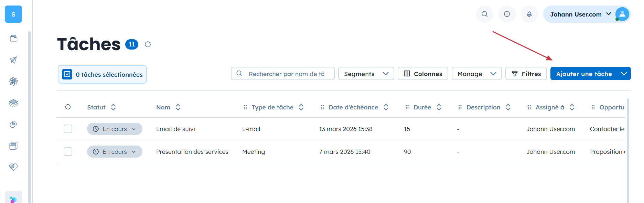
Task: Select the Présentation des services checkbox
Action: [x=68, y=152]
